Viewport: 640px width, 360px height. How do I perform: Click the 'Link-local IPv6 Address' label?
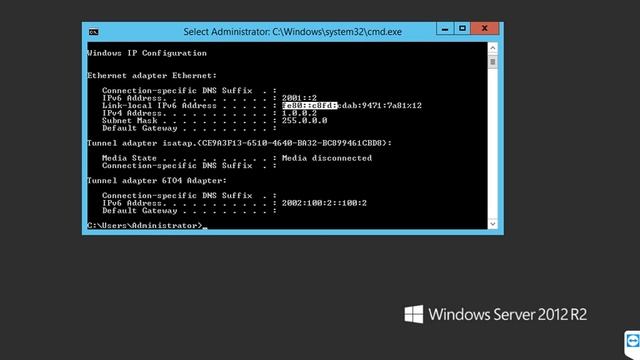pyautogui.click(x=159, y=105)
